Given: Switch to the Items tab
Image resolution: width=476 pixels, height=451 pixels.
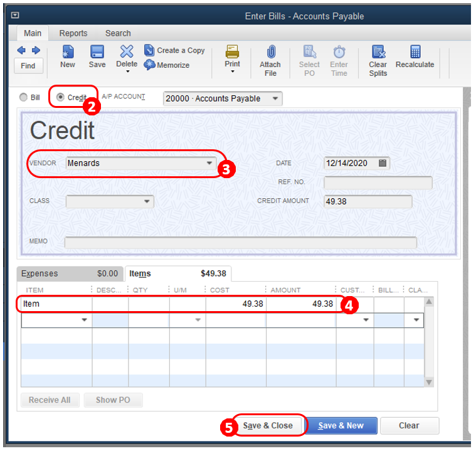Looking at the screenshot, I should (x=178, y=273).
